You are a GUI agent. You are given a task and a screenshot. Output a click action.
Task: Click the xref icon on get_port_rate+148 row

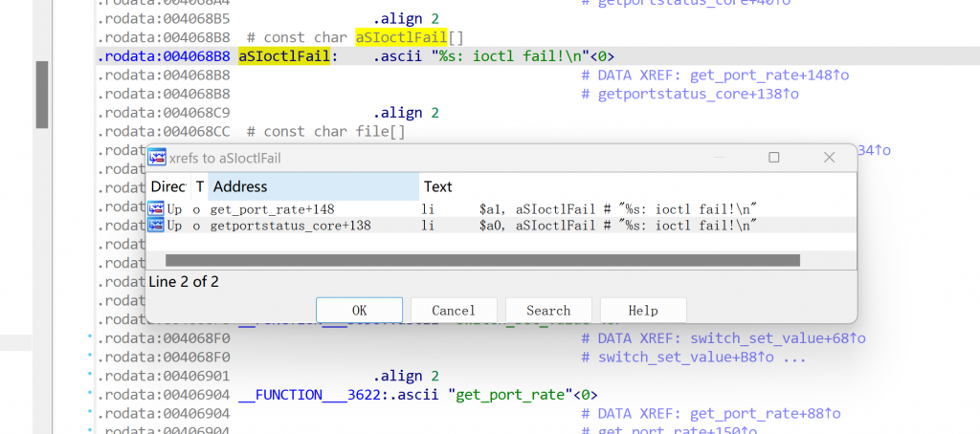156,208
